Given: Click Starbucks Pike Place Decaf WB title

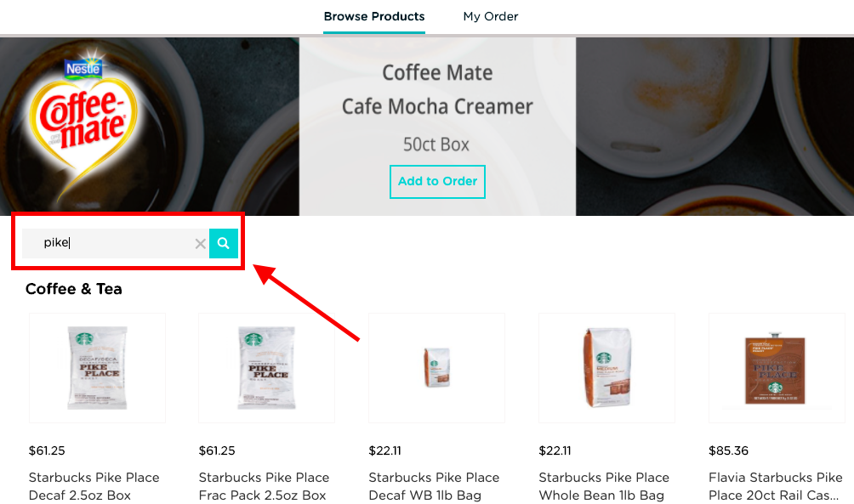Looking at the screenshot, I should coord(434,486).
